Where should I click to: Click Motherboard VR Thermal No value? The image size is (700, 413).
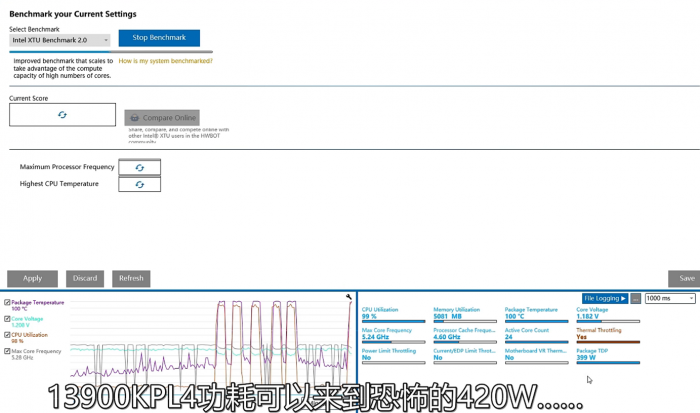coord(509,358)
